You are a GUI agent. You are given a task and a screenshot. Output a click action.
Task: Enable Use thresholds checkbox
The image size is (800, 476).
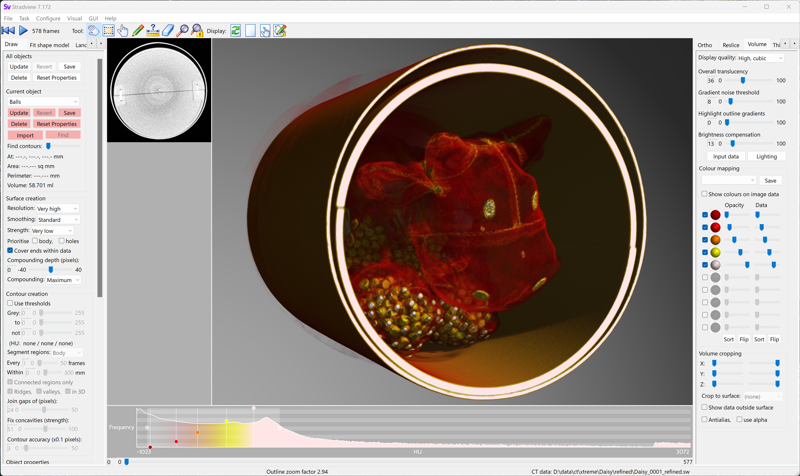10,303
